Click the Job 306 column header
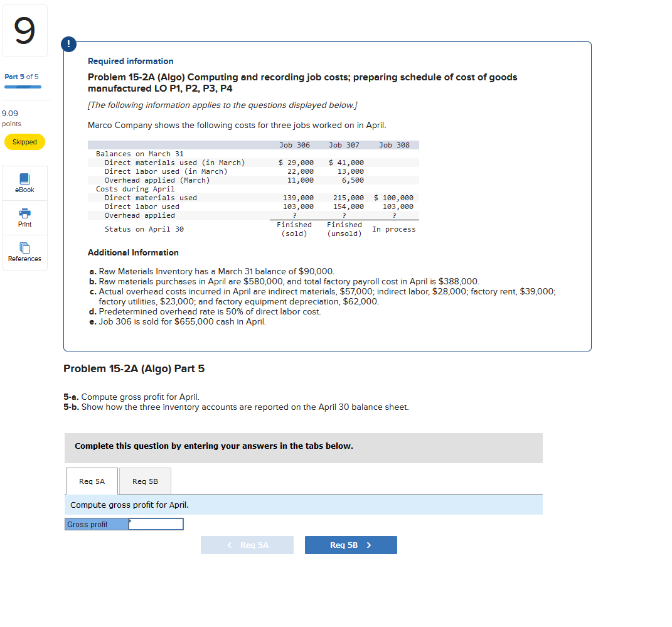This screenshot has width=672, height=627. point(294,145)
